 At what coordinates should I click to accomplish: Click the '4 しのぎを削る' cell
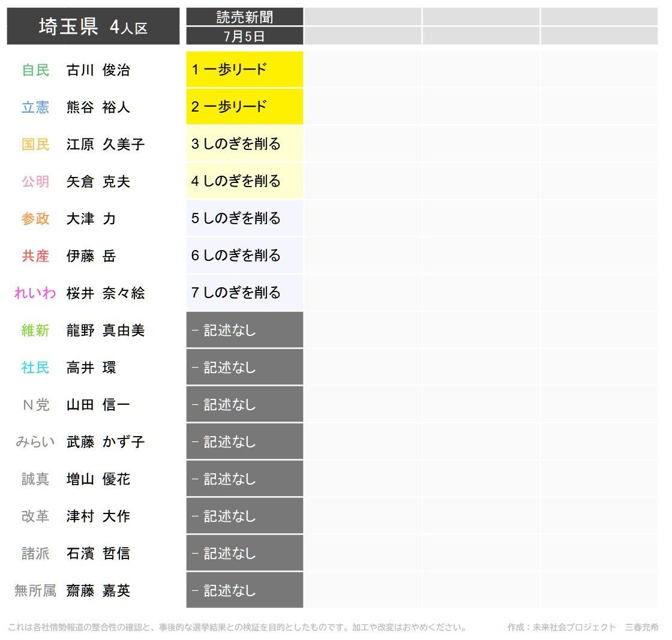click(x=244, y=181)
